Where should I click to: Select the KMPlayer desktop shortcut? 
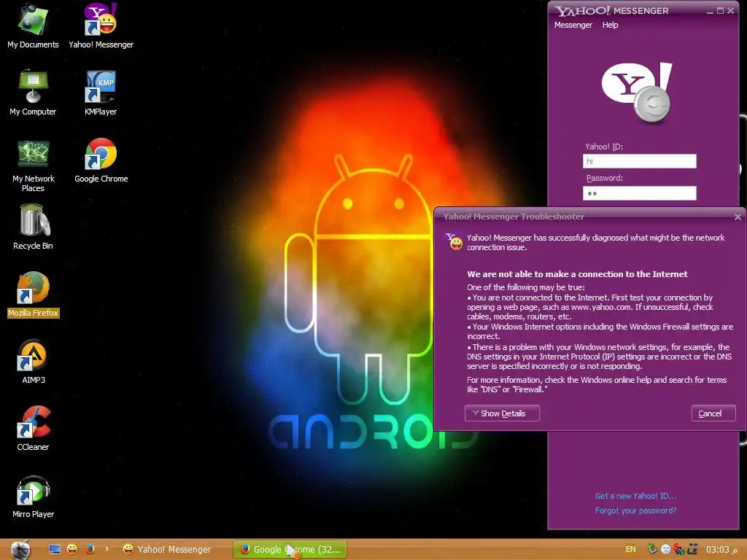pos(101,93)
